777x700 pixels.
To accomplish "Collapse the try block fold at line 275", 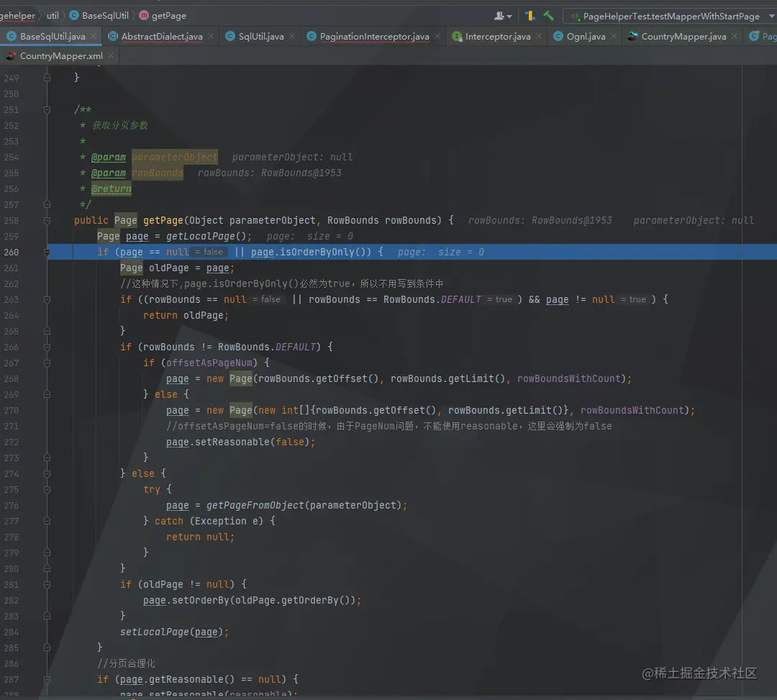I will [x=47, y=489].
